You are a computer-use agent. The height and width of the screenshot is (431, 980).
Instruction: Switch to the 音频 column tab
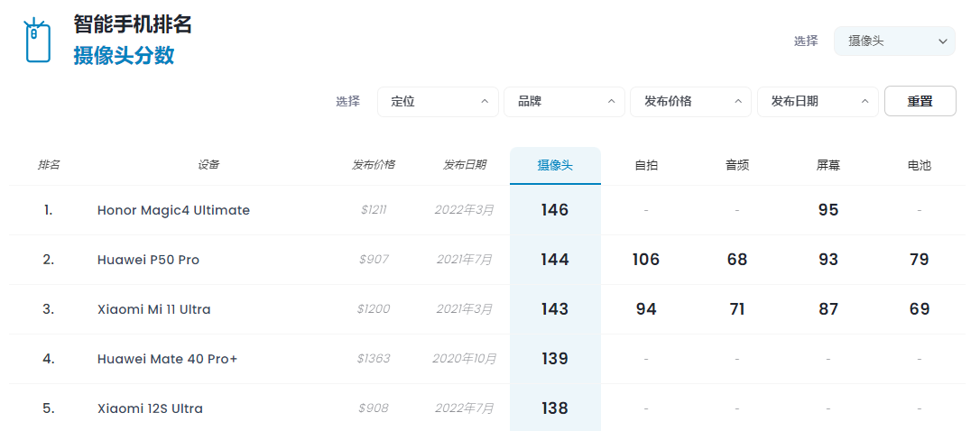pyautogui.click(x=737, y=166)
